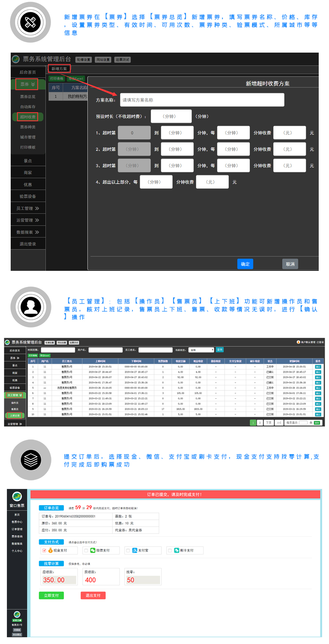Check the 支付宝 checkbox
Screen dimensions: 329x644
tap(128, 550)
